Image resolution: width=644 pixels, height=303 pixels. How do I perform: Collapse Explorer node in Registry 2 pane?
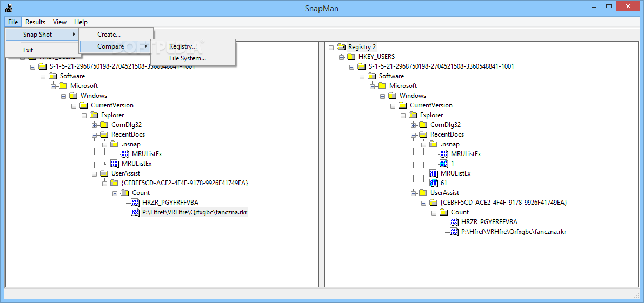pos(403,115)
